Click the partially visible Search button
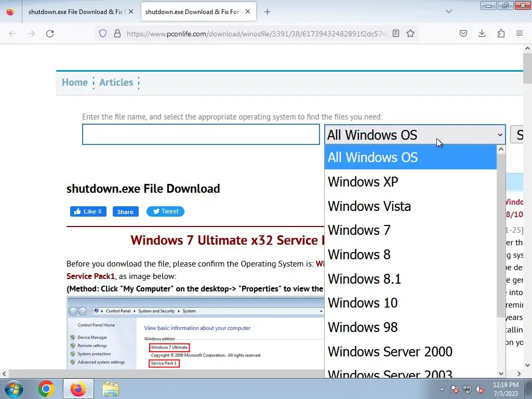532x399 pixels. click(x=517, y=135)
